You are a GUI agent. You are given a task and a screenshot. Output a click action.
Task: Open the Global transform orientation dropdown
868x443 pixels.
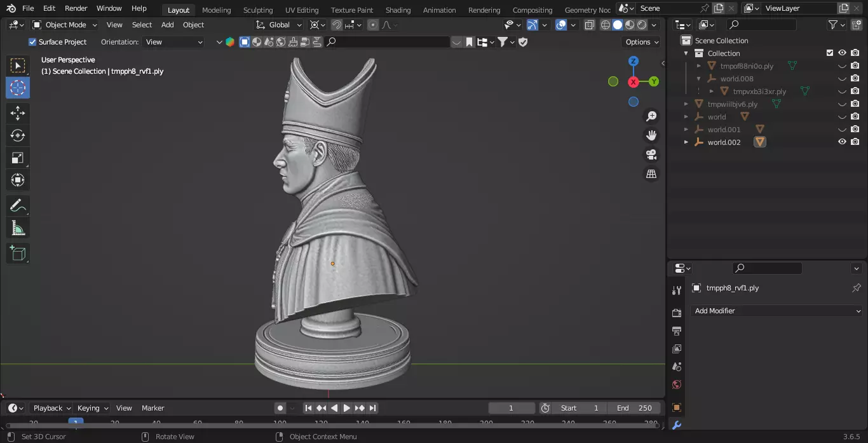click(280, 25)
